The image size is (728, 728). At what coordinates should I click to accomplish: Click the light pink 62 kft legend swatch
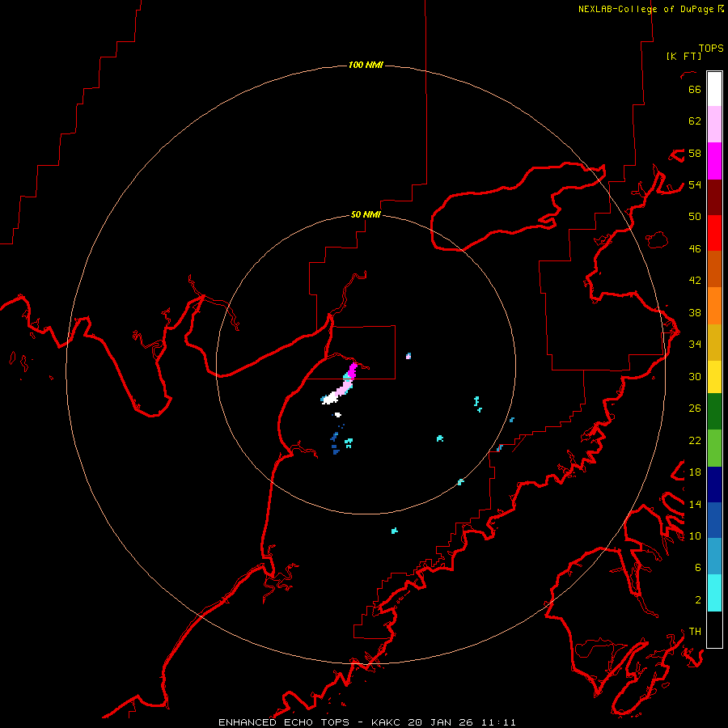714,125
